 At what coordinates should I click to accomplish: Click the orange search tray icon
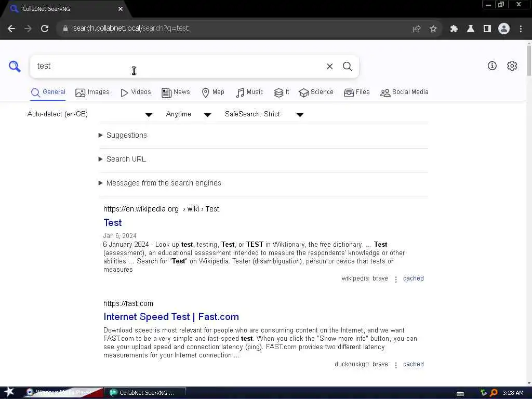pyautogui.click(x=494, y=393)
